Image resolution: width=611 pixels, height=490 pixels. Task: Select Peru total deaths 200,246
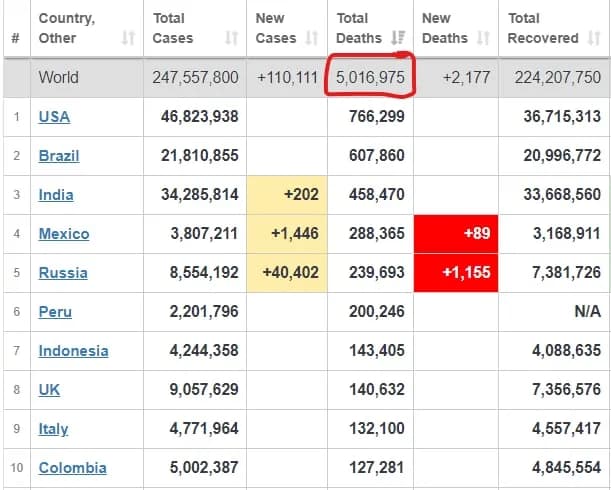click(377, 311)
